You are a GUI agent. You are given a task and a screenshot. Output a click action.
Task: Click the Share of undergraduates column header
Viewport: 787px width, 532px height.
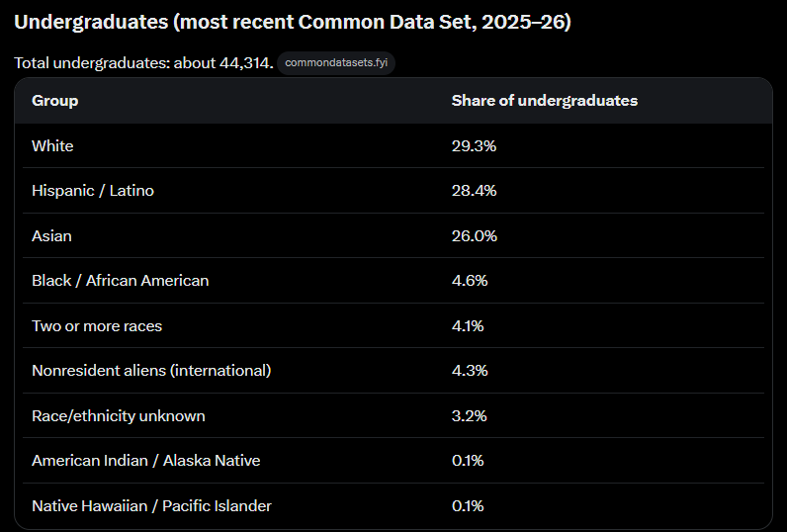tap(545, 101)
